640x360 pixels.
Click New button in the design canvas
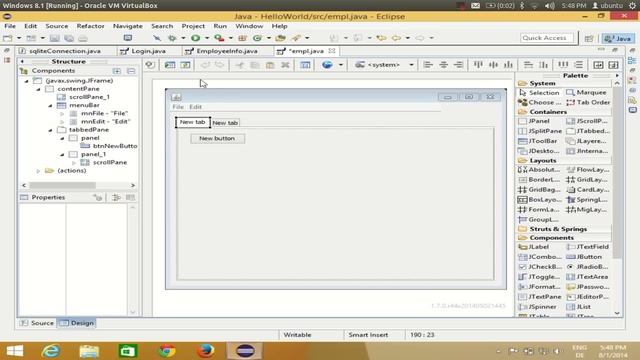point(217,138)
